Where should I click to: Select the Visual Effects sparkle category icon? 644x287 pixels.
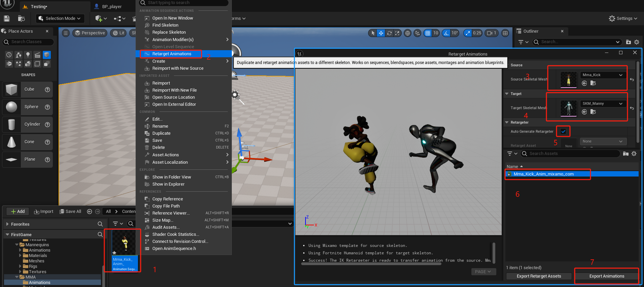point(19,64)
